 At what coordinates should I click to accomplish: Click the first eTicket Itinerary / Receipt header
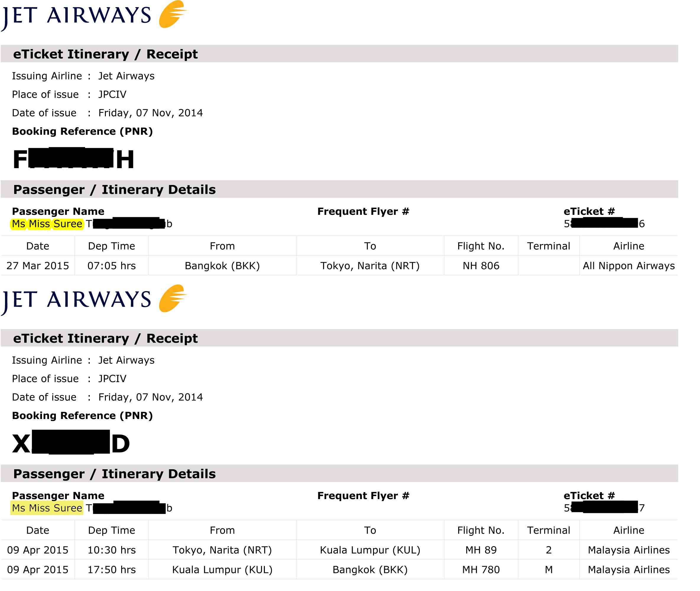pos(339,53)
